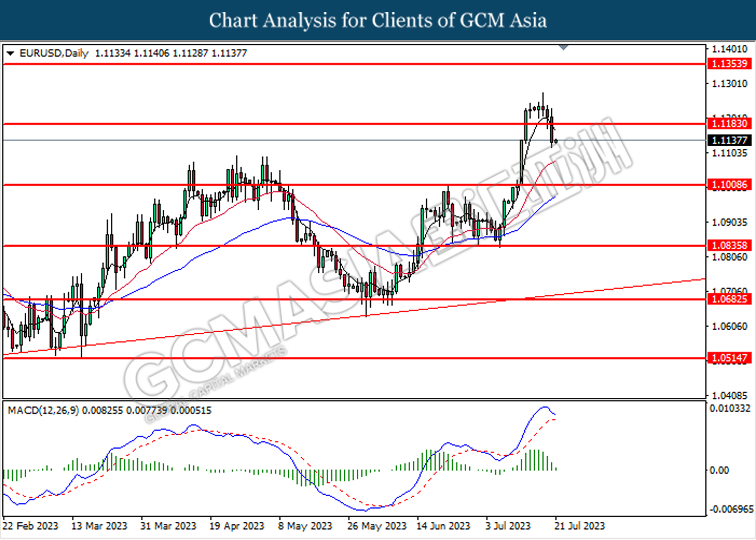Click the 8 May 2023 date label
Viewport: 756px width, 540px height.
click(x=305, y=526)
